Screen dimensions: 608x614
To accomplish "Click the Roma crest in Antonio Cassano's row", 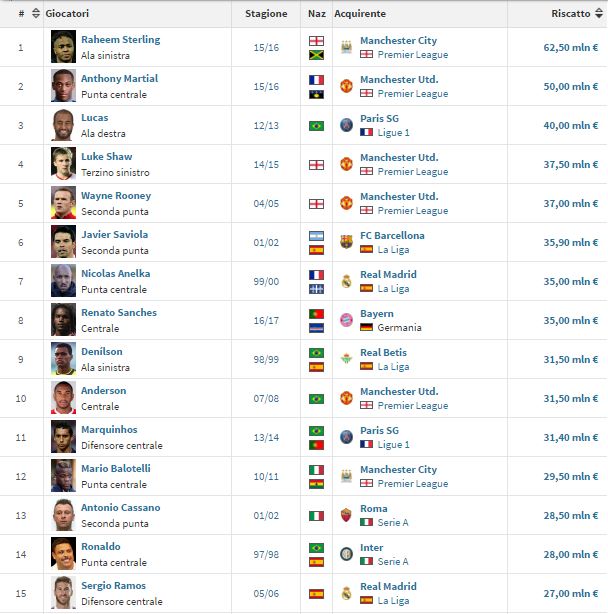I will [346, 515].
